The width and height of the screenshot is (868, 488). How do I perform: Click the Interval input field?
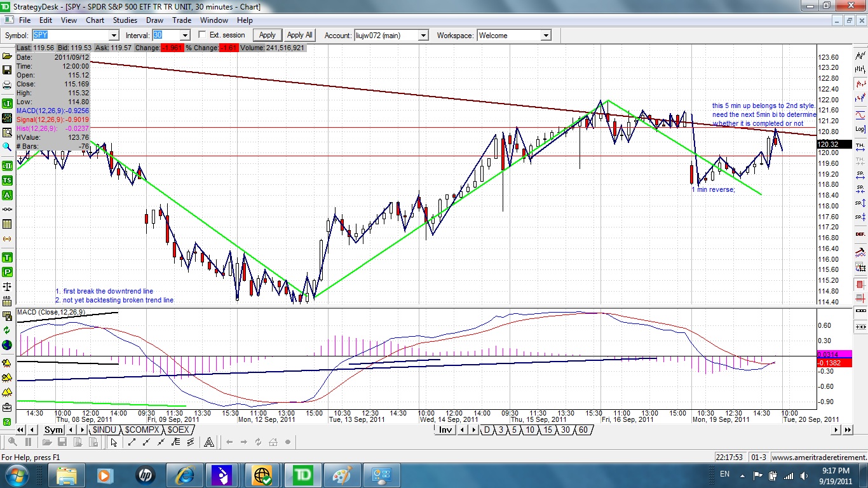(166, 36)
